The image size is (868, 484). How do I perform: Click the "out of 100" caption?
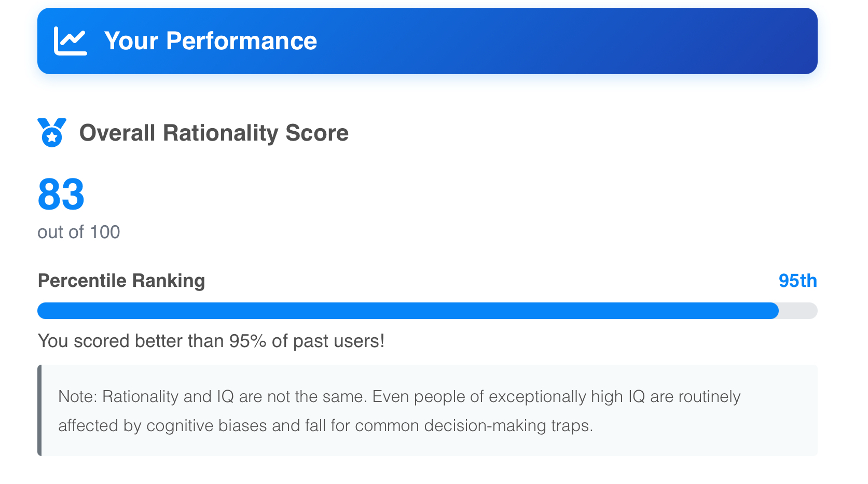[x=78, y=232]
